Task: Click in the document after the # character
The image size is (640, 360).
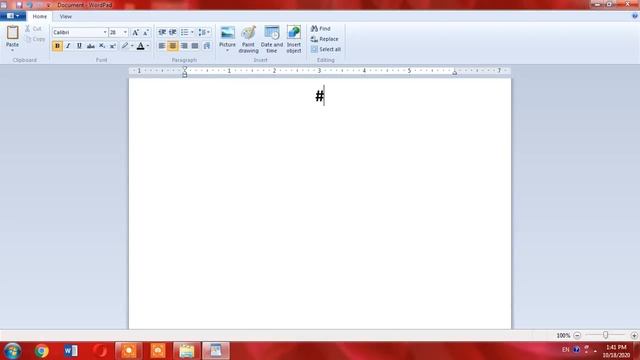Action: [x=325, y=96]
